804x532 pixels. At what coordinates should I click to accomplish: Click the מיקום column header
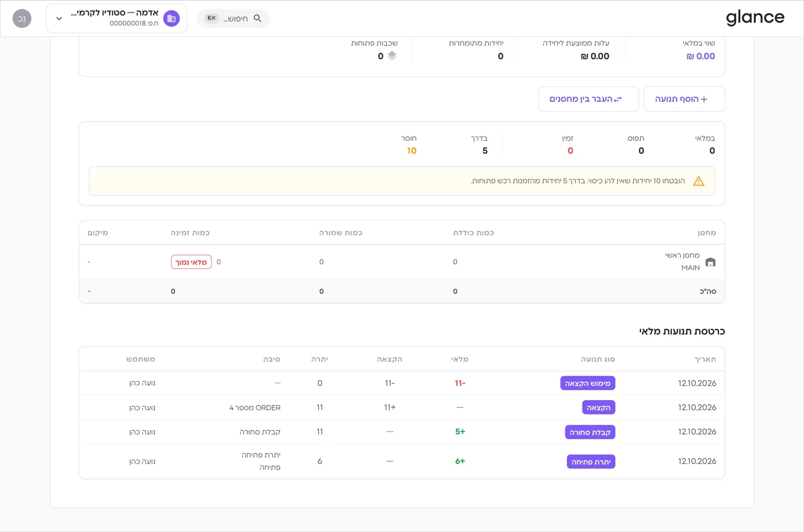[x=97, y=233]
